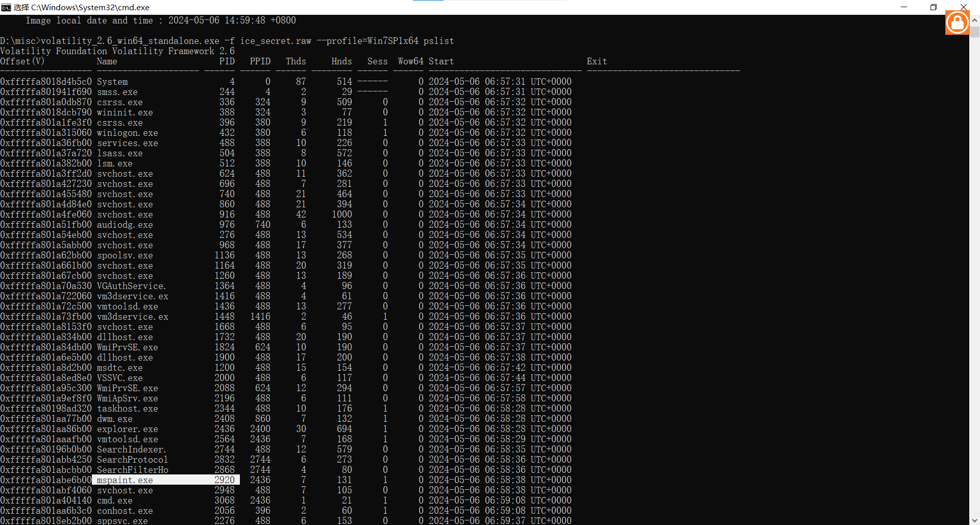Click the scrollbar up arrow
This screenshot has height=525, width=980.
tap(974, 20)
